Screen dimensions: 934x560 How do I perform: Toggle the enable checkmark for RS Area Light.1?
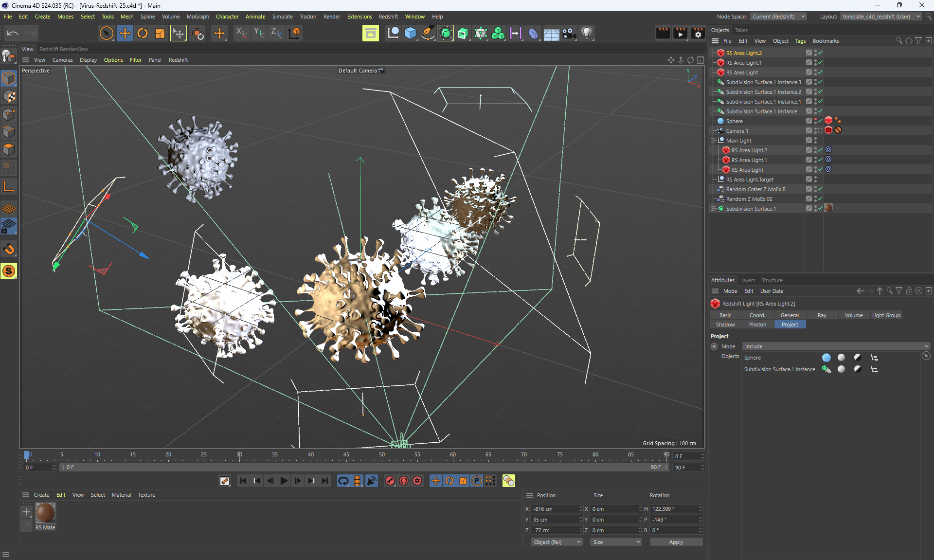820,62
